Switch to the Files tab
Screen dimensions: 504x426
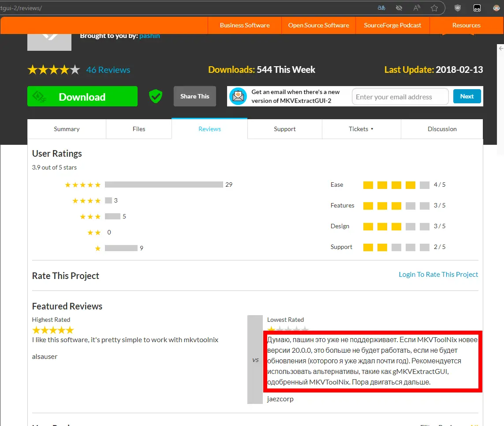click(139, 129)
